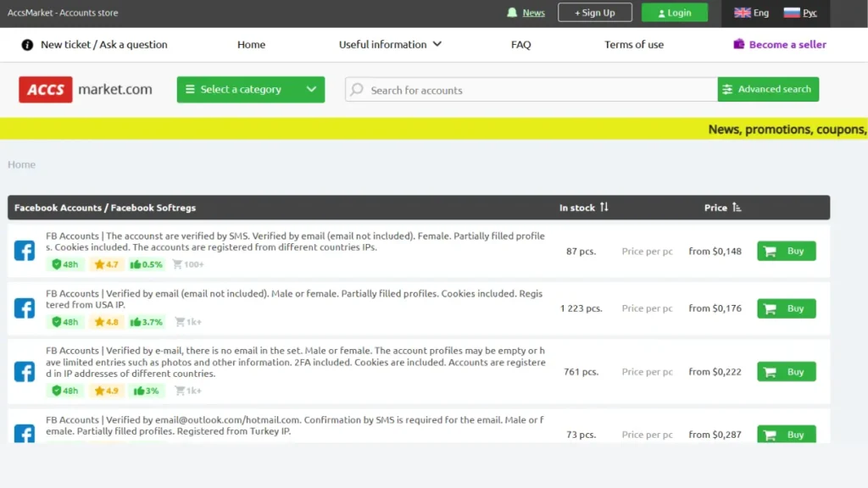Image resolution: width=868 pixels, height=488 pixels.
Task: Click the 48h shield badge on the first listing
Action: pyautogui.click(x=65, y=264)
